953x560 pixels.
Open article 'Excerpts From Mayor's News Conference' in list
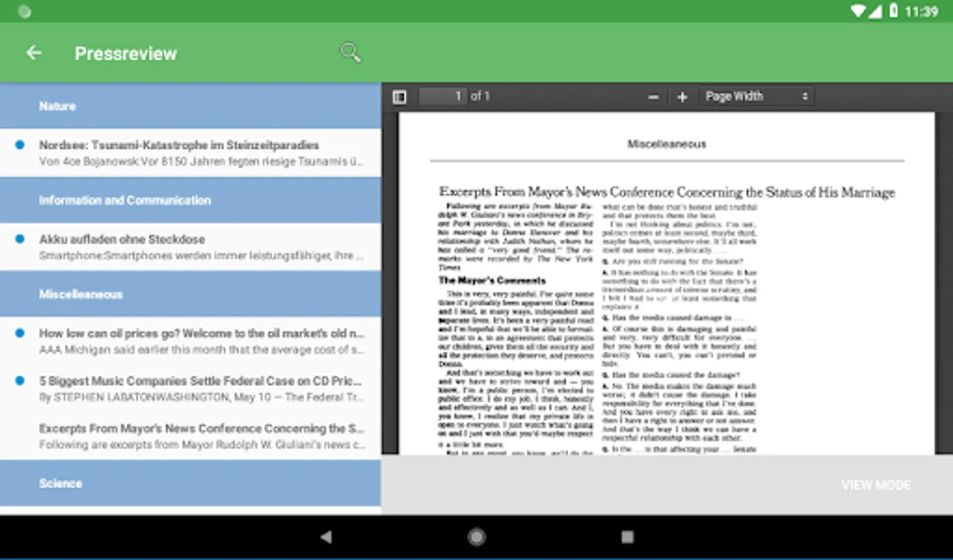(x=190, y=436)
